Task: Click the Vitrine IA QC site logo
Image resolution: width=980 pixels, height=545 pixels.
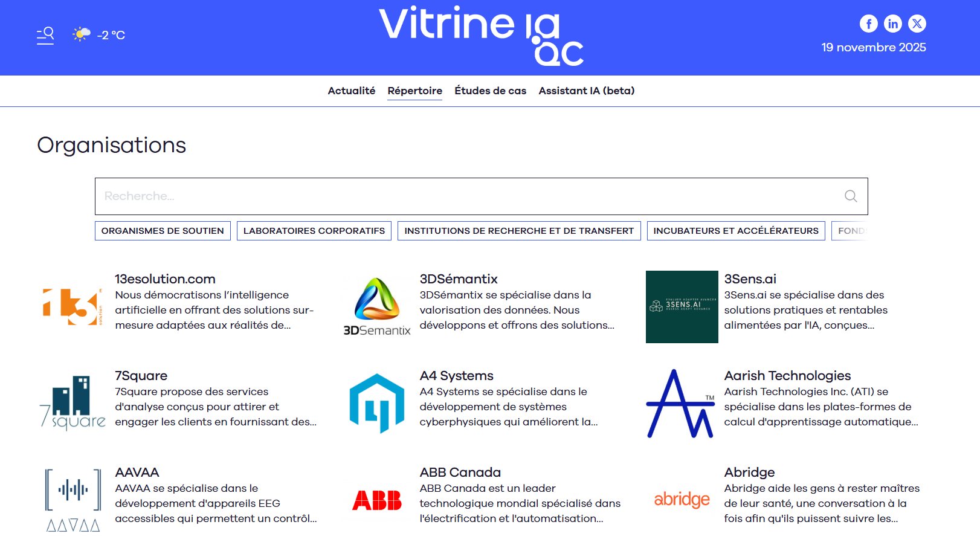Action: [x=481, y=36]
